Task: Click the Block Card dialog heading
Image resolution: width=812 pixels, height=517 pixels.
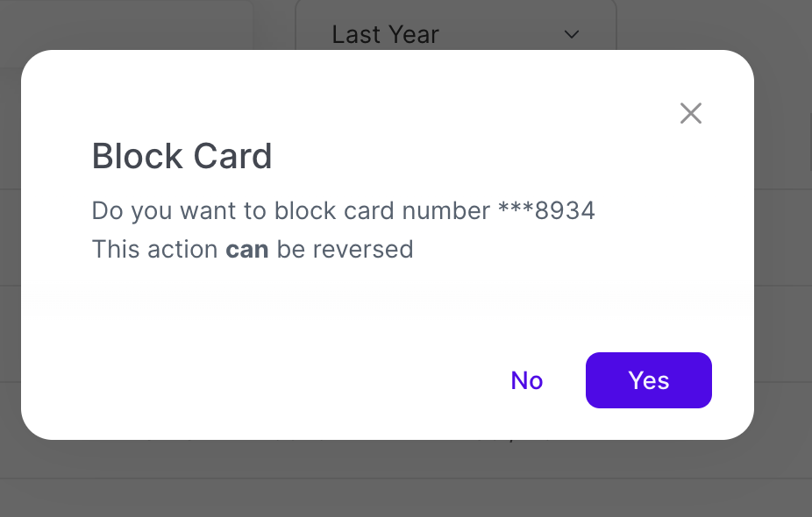Action: click(x=182, y=157)
